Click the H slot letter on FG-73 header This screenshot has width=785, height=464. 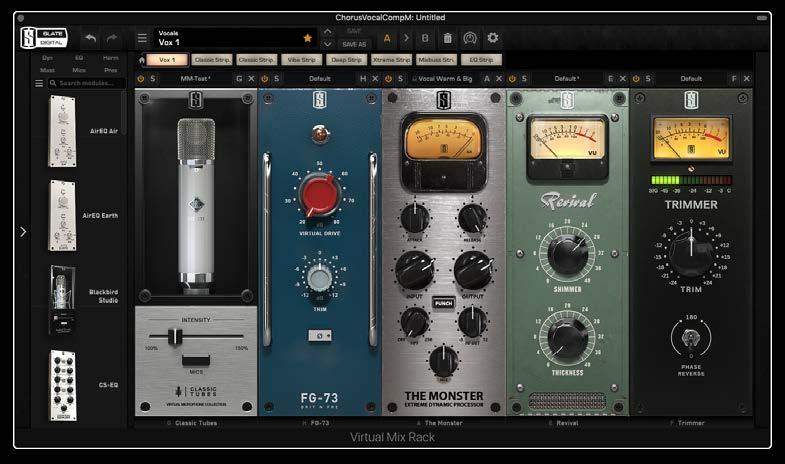[363, 79]
